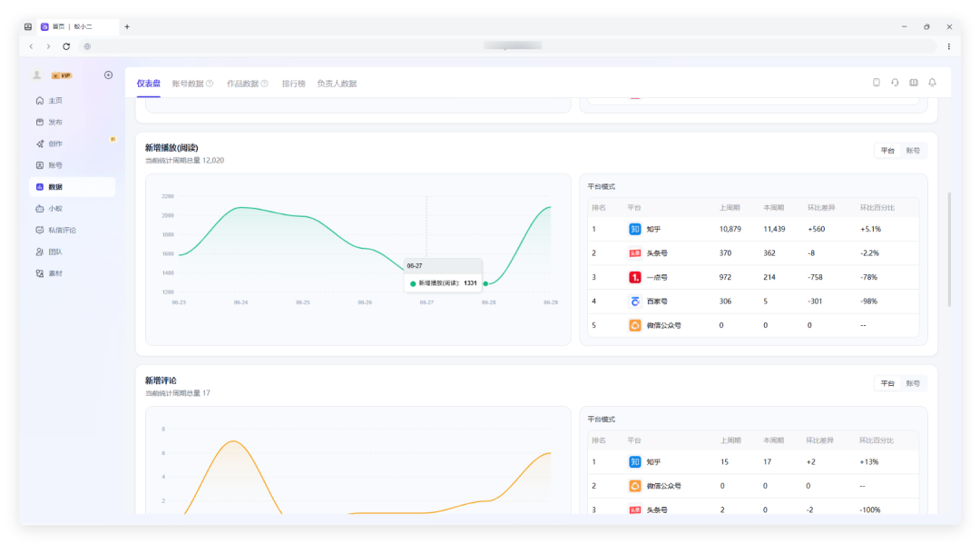Click the 972 value in 一点号 row

point(725,277)
